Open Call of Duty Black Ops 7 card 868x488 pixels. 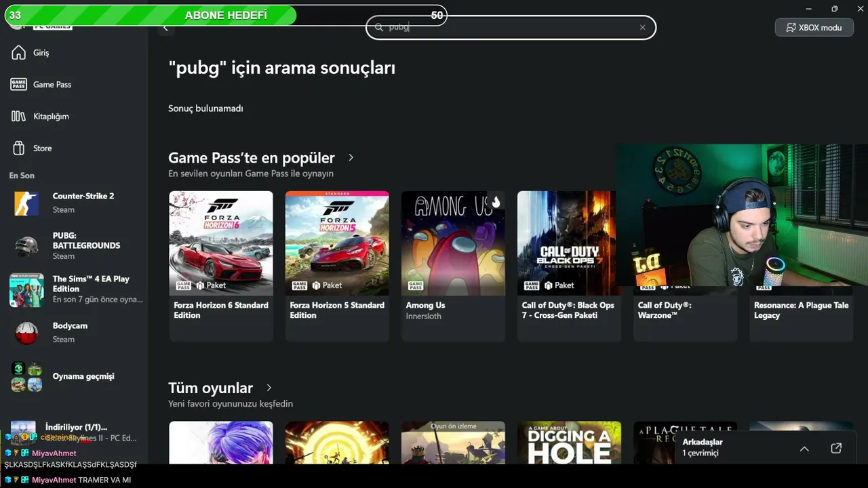point(569,266)
